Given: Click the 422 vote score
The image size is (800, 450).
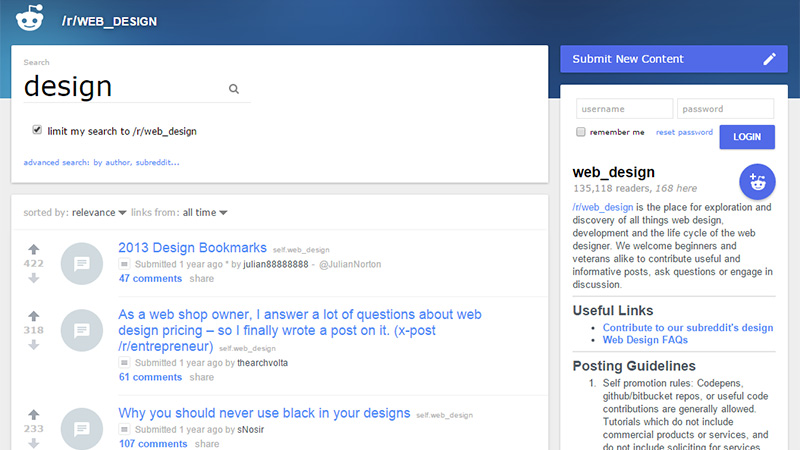Looking at the screenshot, I should coord(34,263).
